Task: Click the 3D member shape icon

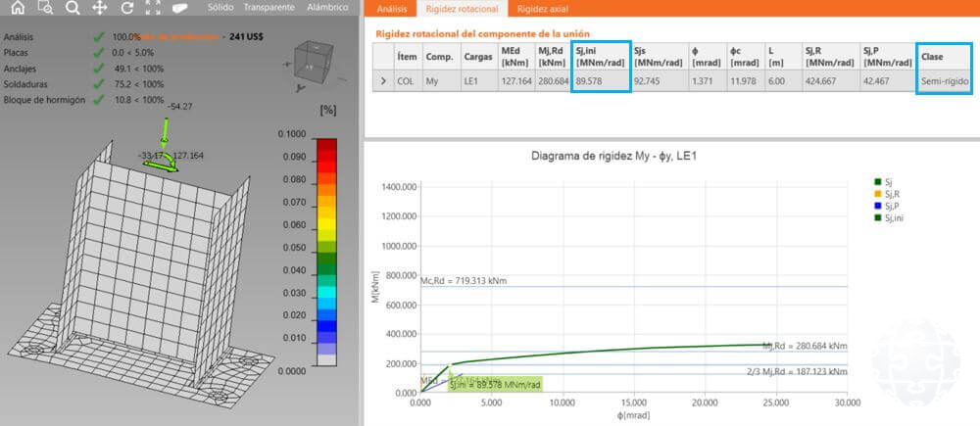Action: coord(180,8)
